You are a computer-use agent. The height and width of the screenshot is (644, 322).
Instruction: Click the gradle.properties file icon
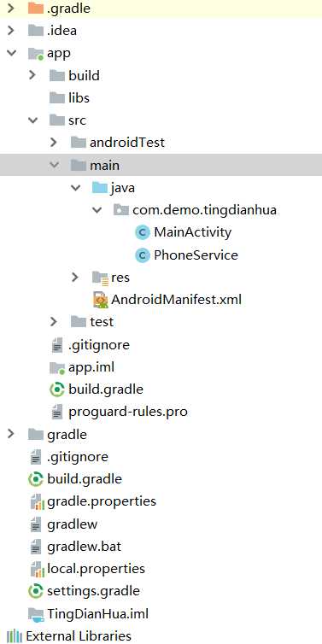[x=37, y=502]
